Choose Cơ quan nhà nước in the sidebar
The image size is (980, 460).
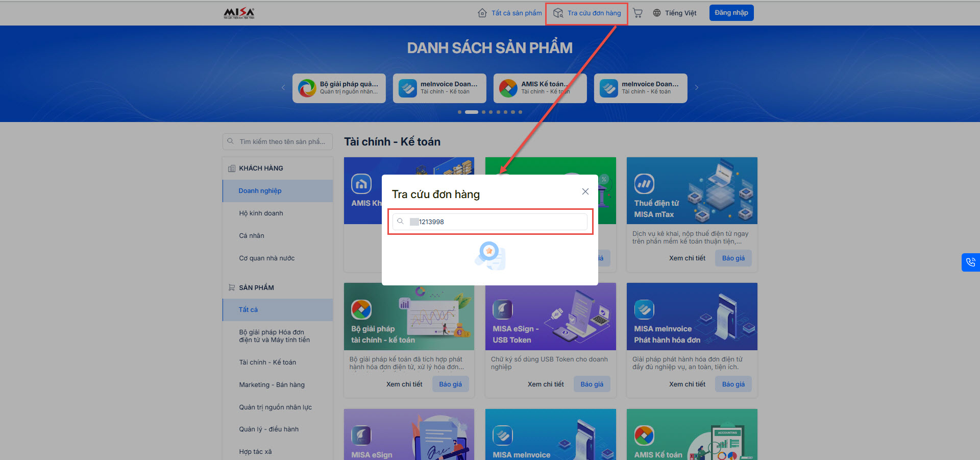278,258
